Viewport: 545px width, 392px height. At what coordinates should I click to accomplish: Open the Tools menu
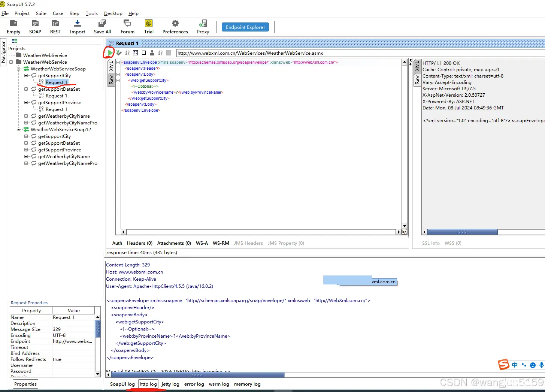[x=91, y=13]
